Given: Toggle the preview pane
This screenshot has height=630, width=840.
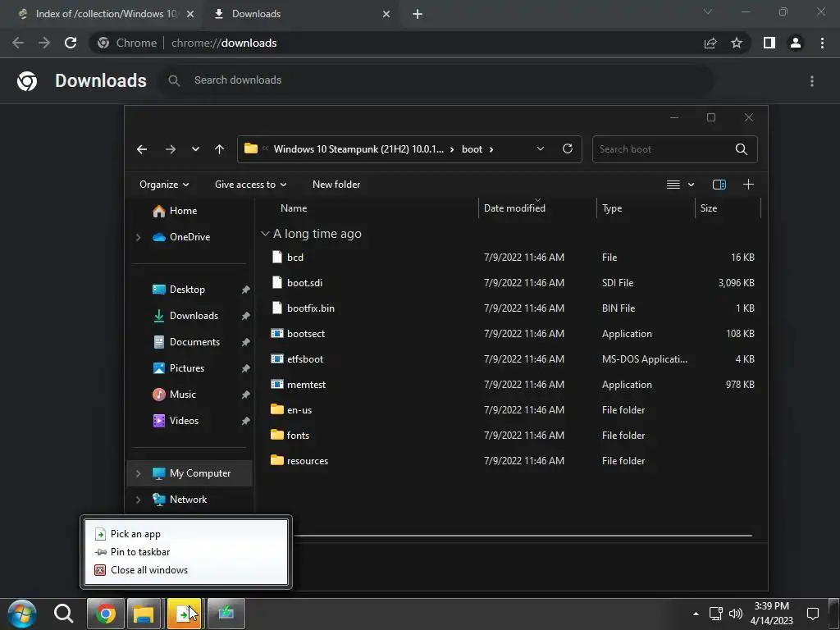Looking at the screenshot, I should click(x=719, y=185).
